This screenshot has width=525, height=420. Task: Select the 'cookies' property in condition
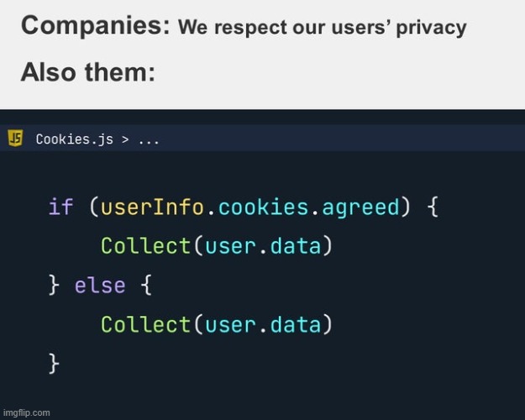click(x=263, y=207)
